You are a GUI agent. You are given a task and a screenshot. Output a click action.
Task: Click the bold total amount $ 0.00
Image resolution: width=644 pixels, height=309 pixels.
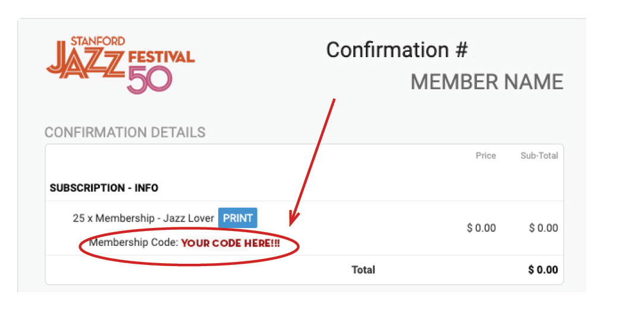543,270
